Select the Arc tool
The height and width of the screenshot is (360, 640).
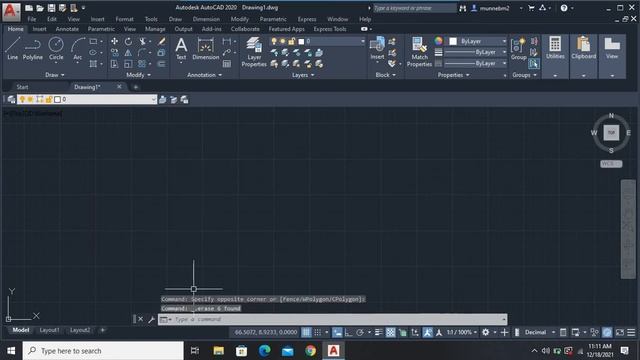(x=78, y=49)
